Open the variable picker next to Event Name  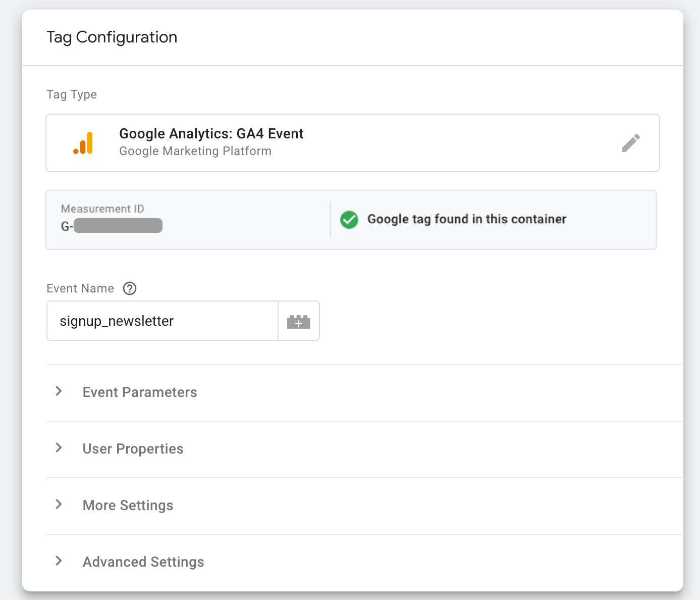click(298, 321)
